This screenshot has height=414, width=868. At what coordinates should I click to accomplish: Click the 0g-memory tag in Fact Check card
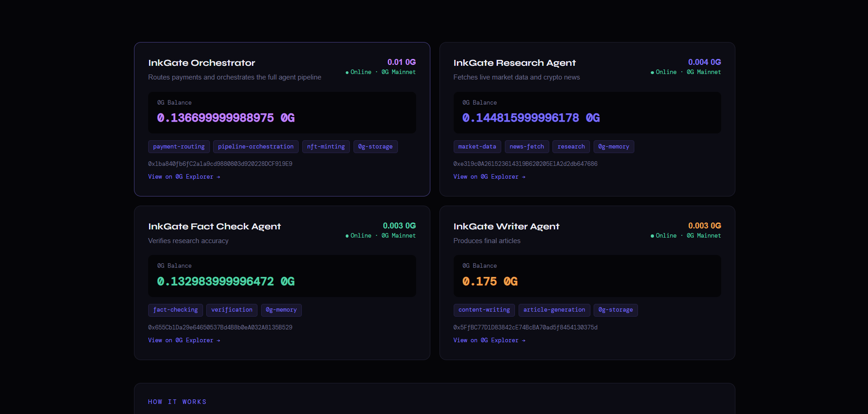point(281,310)
